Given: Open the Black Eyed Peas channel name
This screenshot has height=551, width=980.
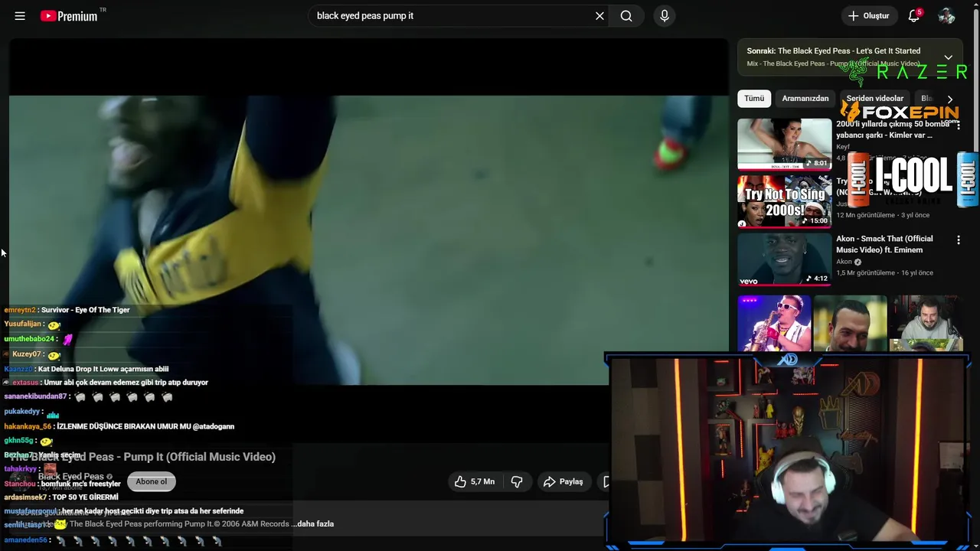Looking at the screenshot, I should [70, 477].
